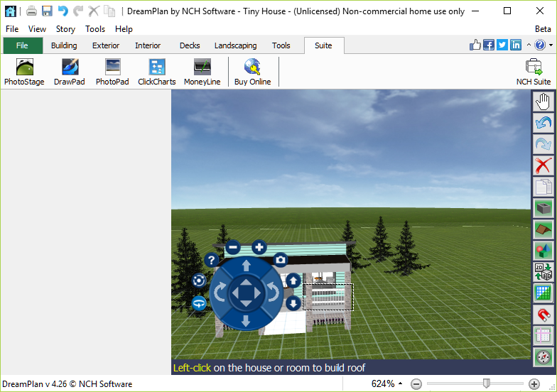Click the zoom slider handle
Screen dimensions: 557x392
pos(486,383)
